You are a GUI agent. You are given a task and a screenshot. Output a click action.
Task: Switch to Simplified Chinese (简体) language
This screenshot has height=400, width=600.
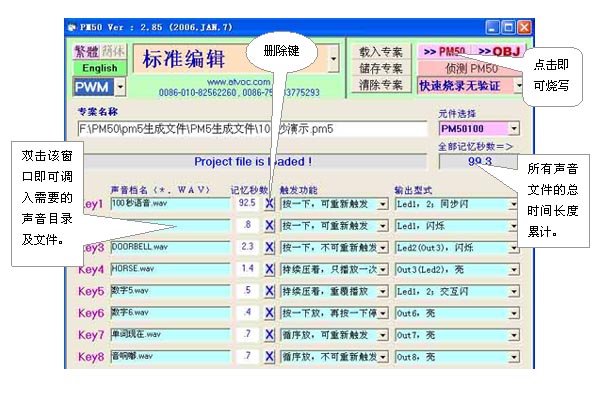tap(113, 51)
